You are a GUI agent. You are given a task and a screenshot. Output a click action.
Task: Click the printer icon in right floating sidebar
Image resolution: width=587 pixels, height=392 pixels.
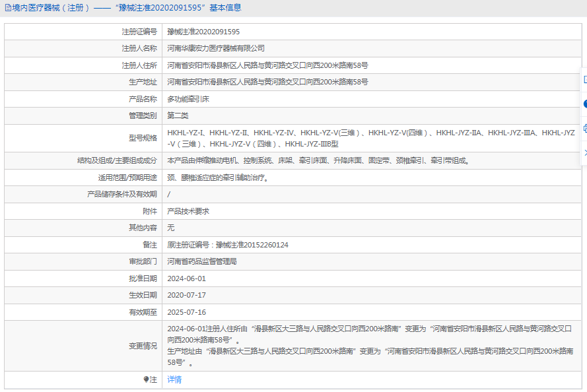(x=585, y=128)
